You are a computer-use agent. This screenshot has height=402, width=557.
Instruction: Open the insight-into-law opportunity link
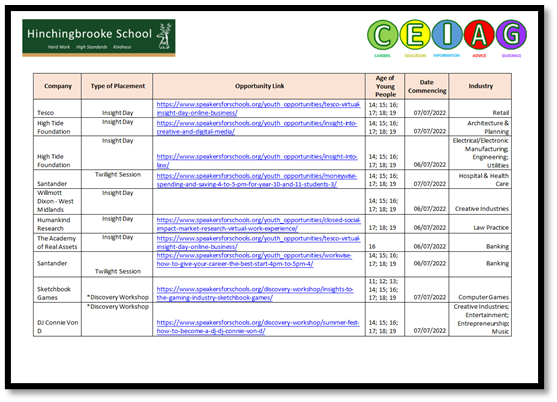[x=257, y=161]
